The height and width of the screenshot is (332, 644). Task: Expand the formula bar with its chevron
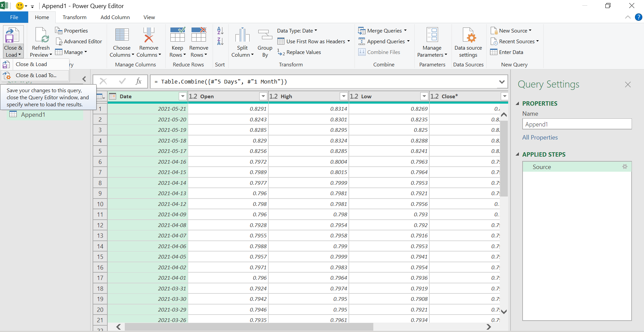(x=502, y=81)
